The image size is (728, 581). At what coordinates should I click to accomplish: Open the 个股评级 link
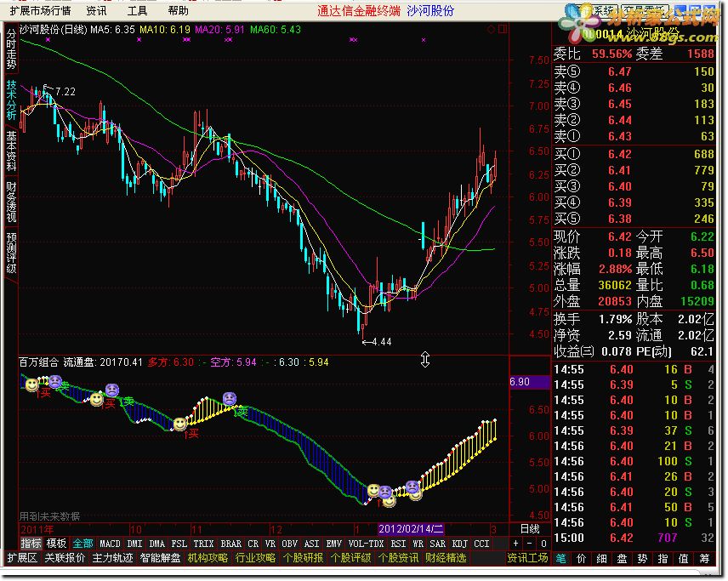pyautogui.click(x=351, y=558)
